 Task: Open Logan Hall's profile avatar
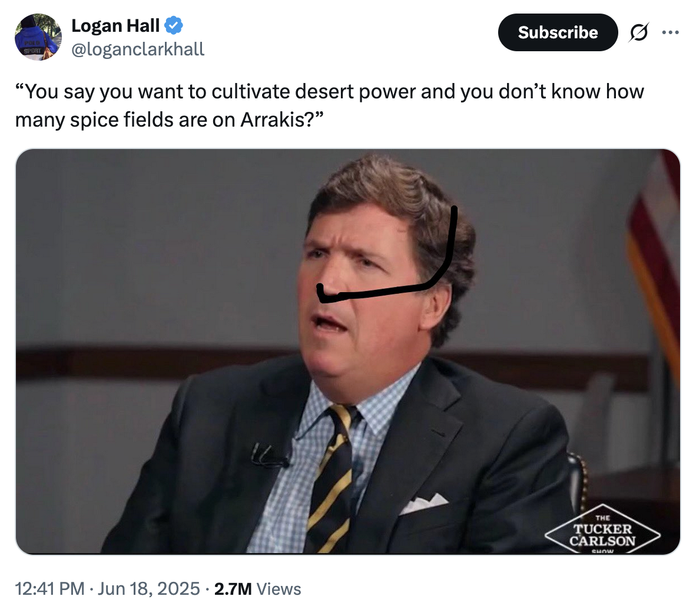(x=38, y=37)
